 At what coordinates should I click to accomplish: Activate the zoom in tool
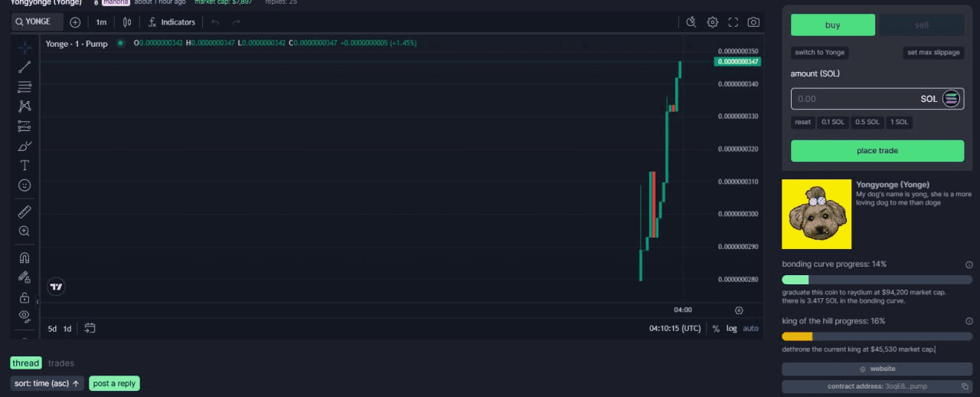[24, 231]
